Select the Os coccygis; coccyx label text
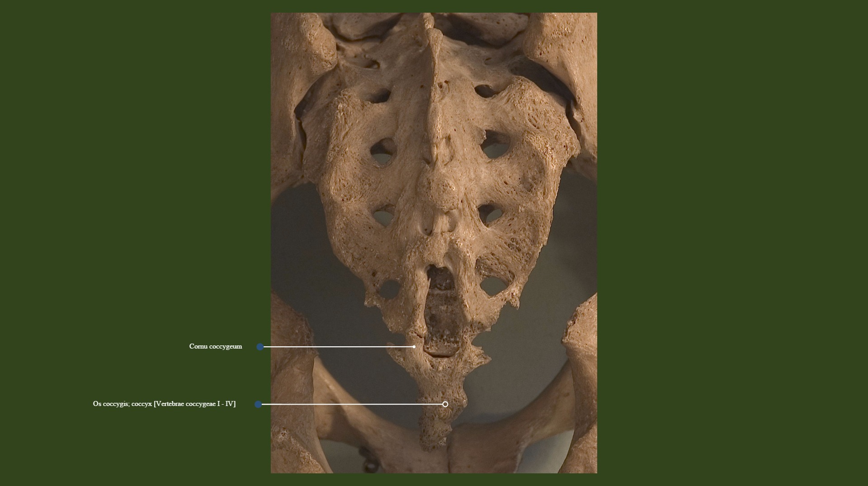The width and height of the screenshot is (868, 486). click(x=164, y=404)
